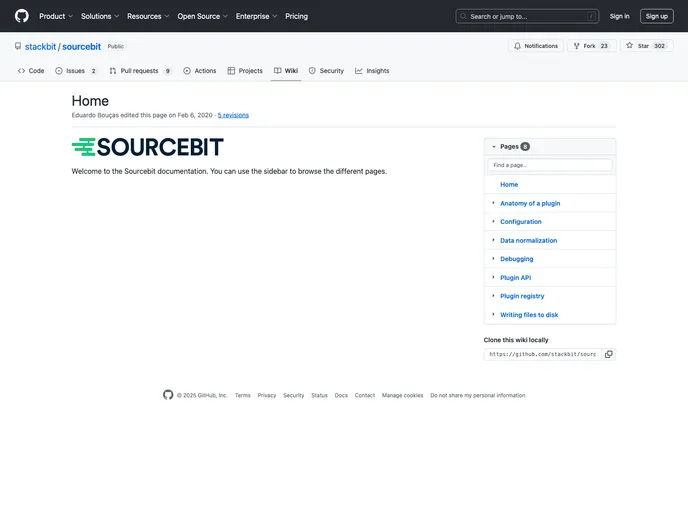Open the footer Docs link
688x512 pixels.
click(341, 395)
